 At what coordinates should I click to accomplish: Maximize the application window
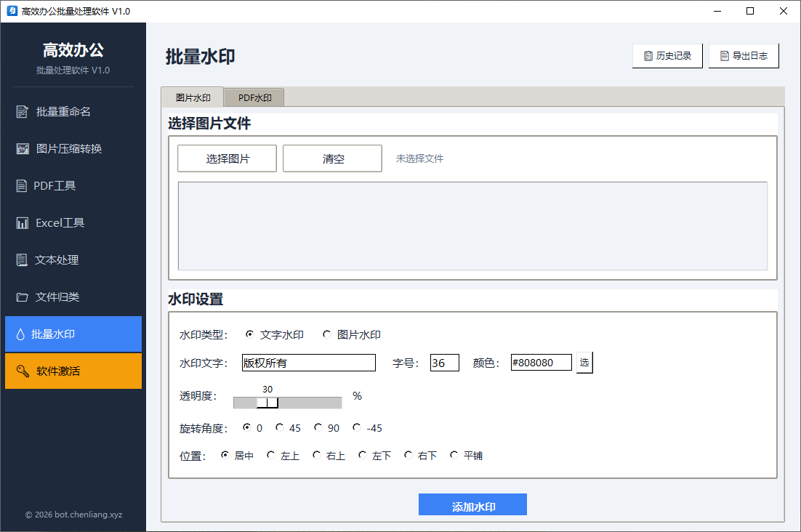(750, 11)
